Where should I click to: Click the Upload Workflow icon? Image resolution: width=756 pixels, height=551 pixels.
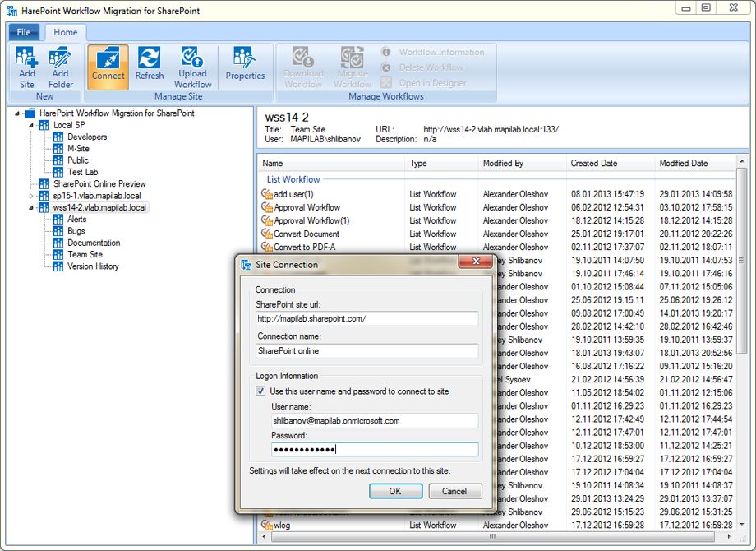click(192, 57)
